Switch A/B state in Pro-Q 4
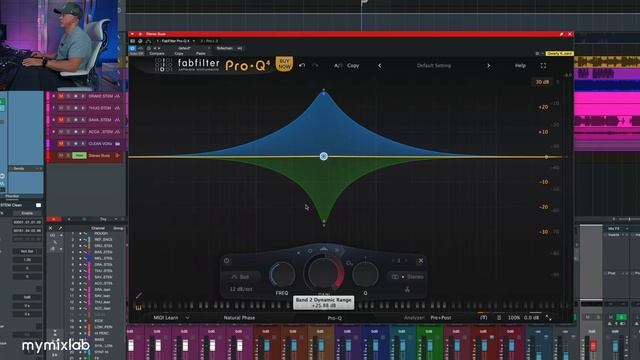 [x=338, y=65]
